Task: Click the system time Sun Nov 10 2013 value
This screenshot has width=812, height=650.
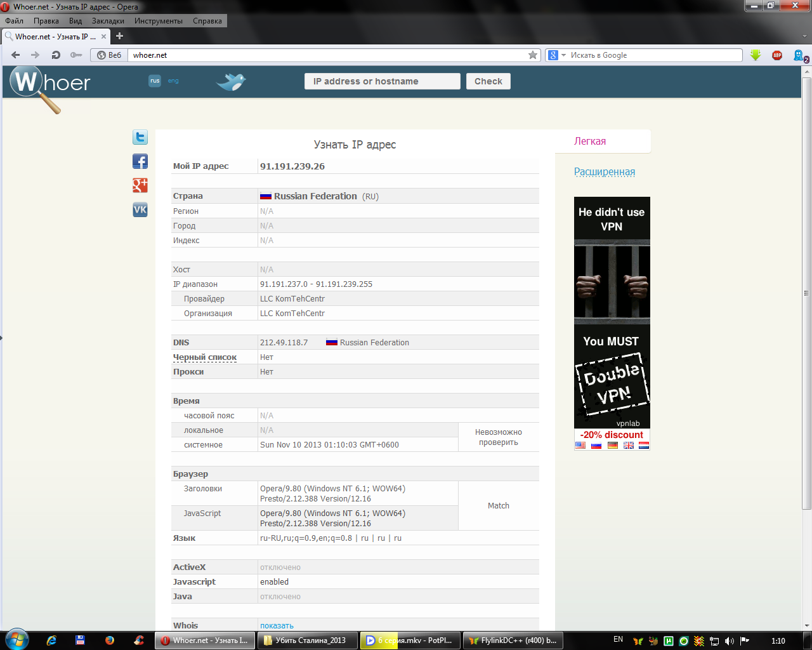Action: tap(329, 445)
